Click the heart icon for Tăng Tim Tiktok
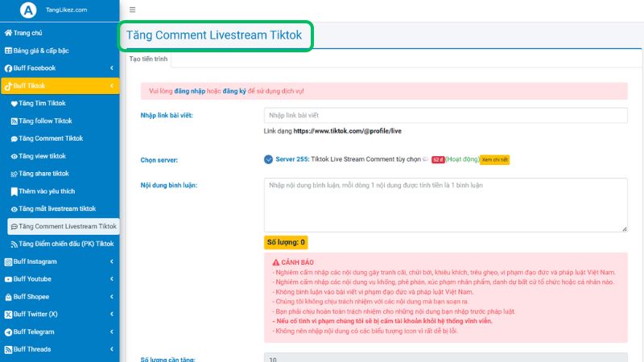The image size is (644, 362). click(14, 104)
